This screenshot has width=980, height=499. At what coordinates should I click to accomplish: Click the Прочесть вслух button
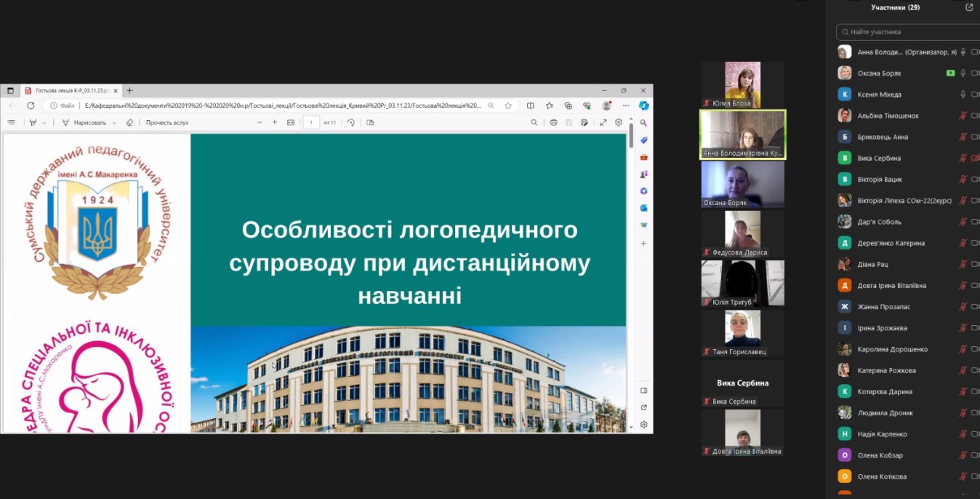point(167,123)
